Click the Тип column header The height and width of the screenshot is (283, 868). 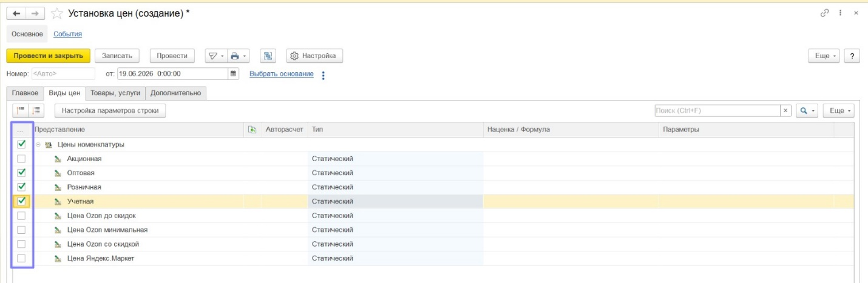[x=396, y=130]
